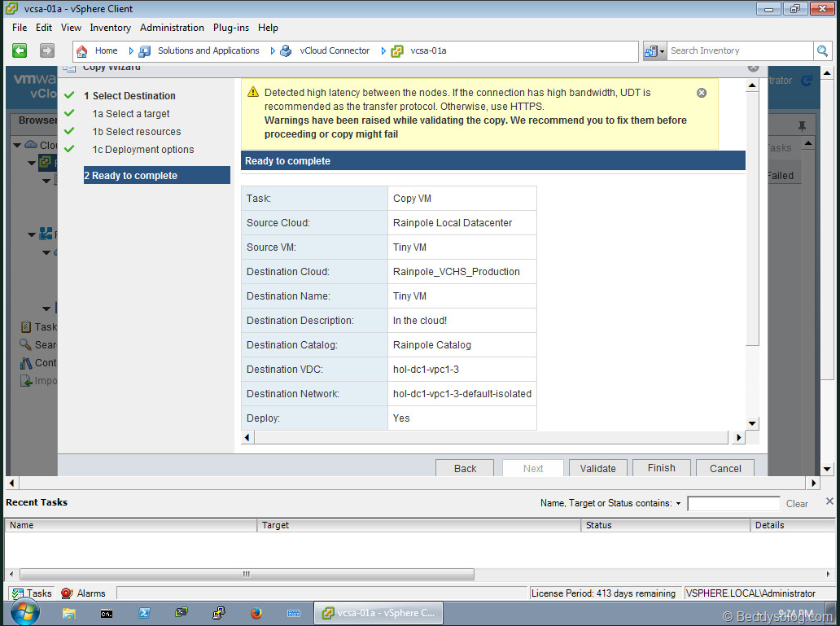
Task: Open the Control item with books icon
Action: click(38, 363)
